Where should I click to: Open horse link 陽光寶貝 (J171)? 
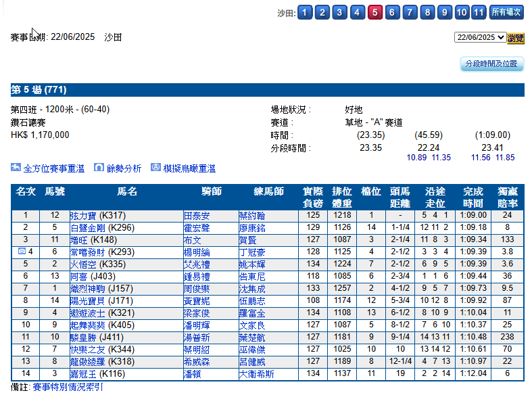101,301
